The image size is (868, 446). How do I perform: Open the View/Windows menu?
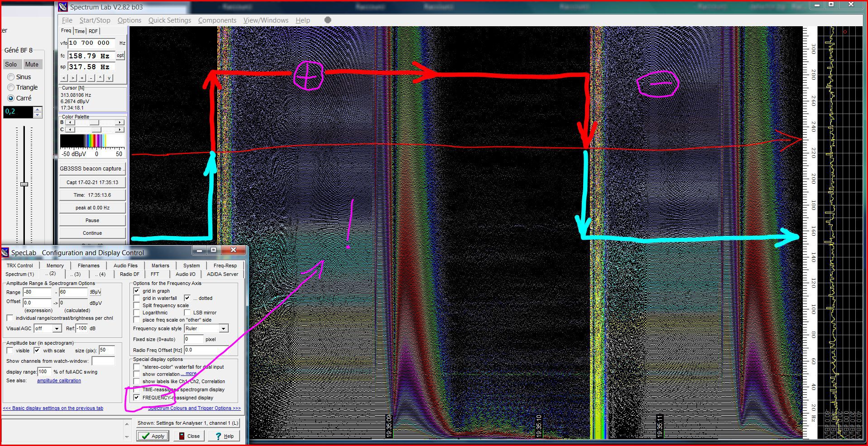[266, 20]
